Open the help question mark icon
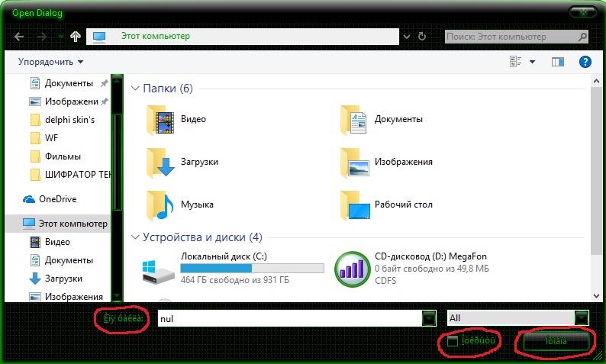This screenshot has height=364, width=606. pyautogui.click(x=585, y=62)
